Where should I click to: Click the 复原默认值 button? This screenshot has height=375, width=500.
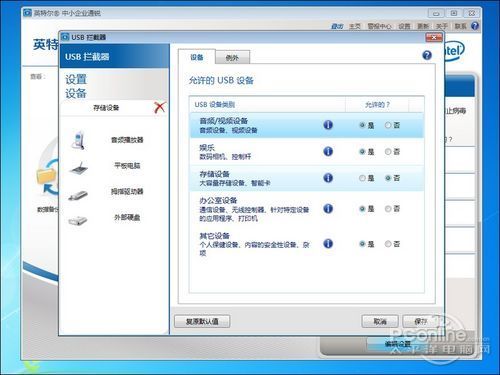tap(202, 321)
